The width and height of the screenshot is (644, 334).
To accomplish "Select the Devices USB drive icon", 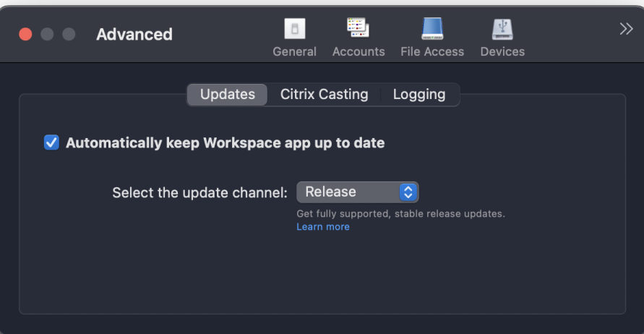I will 502,29.
